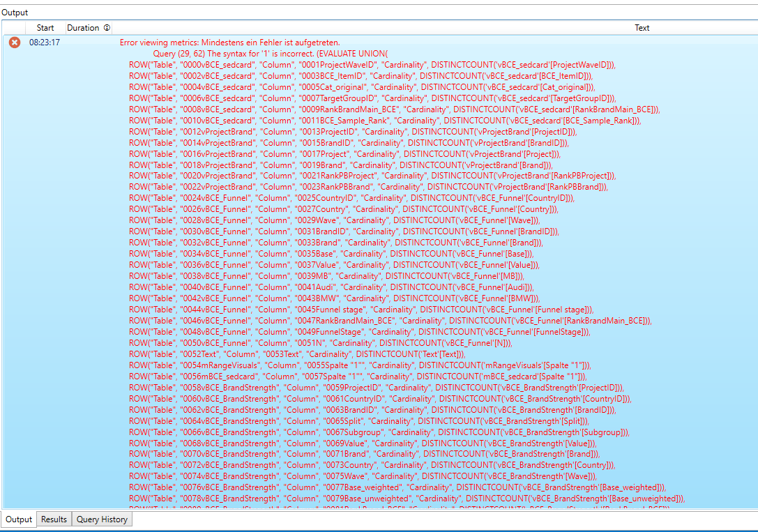
Task: Click the info tooltip circle in column header
Action: 107,28
